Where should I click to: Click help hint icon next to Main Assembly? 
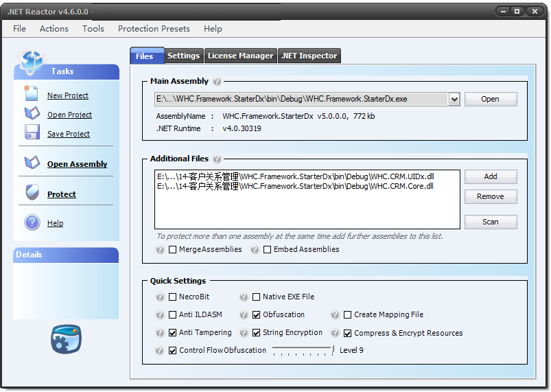tap(217, 82)
